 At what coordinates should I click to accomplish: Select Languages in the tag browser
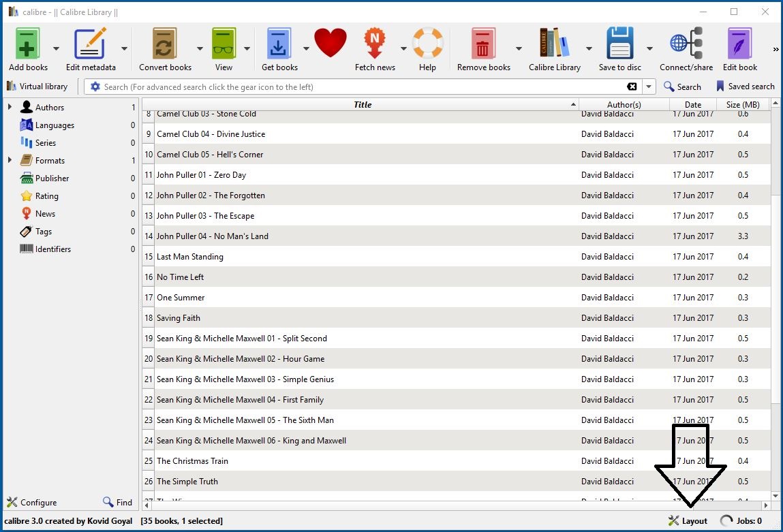click(x=55, y=125)
